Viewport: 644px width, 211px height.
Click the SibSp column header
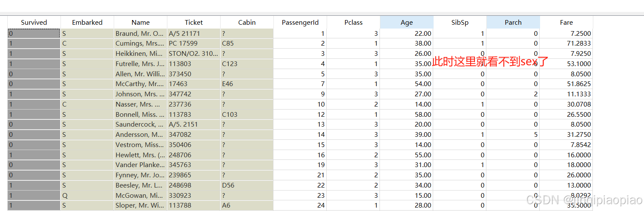coord(460,23)
